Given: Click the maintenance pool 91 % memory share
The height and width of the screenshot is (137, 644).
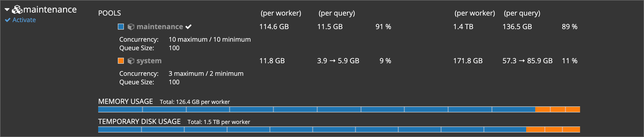Looking at the screenshot, I should (x=383, y=27).
